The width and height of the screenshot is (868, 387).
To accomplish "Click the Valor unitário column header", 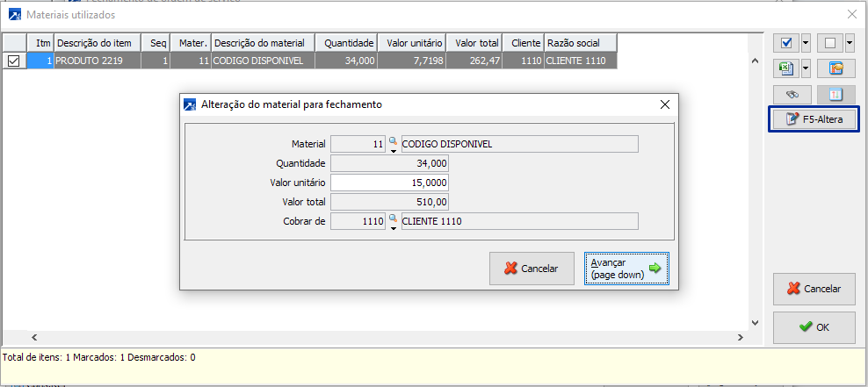I will pos(412,43).
